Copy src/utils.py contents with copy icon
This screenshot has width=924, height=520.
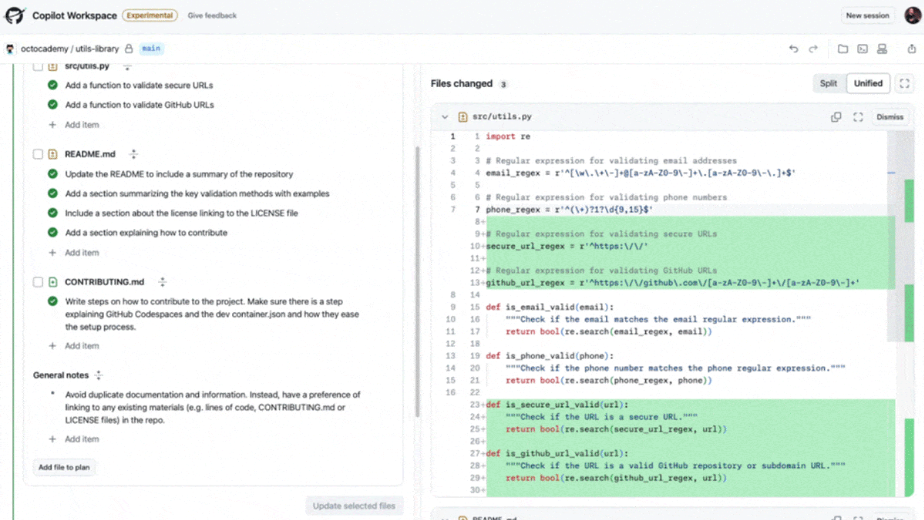[836, 117]
